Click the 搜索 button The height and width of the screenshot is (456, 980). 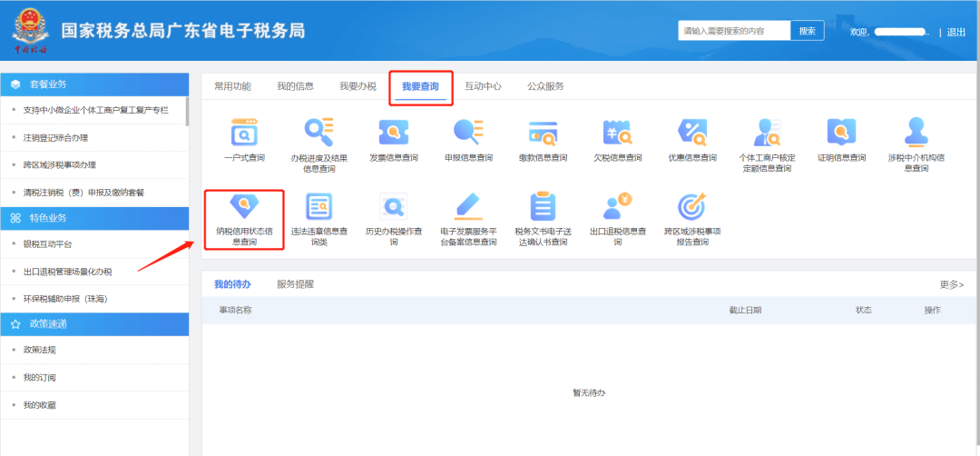point(807,31)
